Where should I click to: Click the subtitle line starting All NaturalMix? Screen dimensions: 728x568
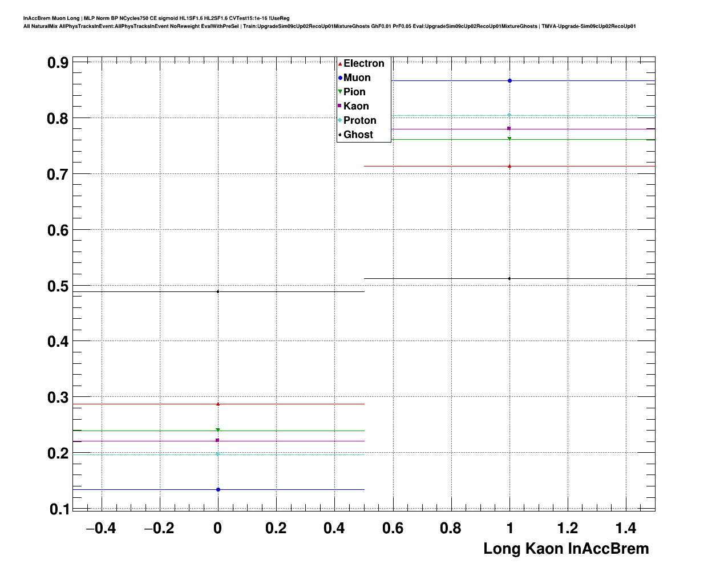click(329, 26)
